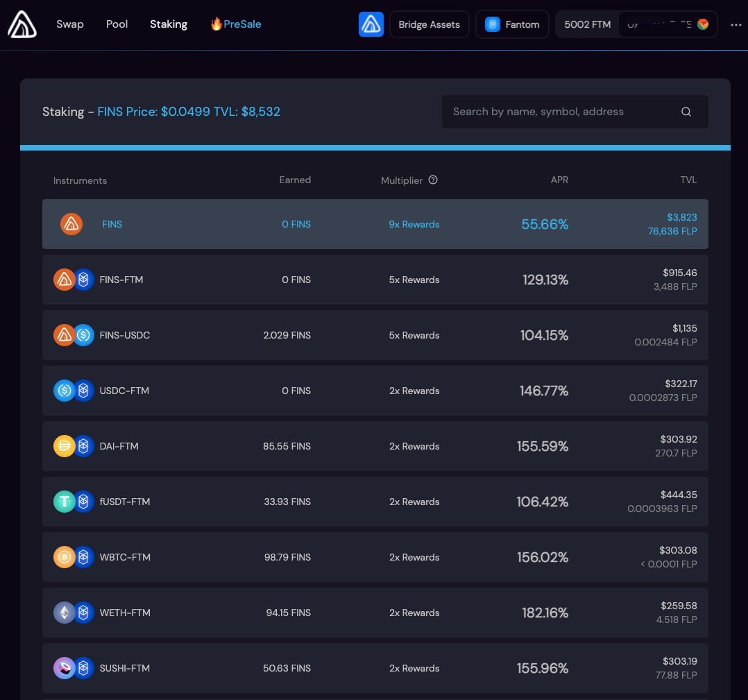Click the Ethereum icon in the WETH-FTM pair
748x700 pixels.
pyautogui.click(x=64, y=613)
